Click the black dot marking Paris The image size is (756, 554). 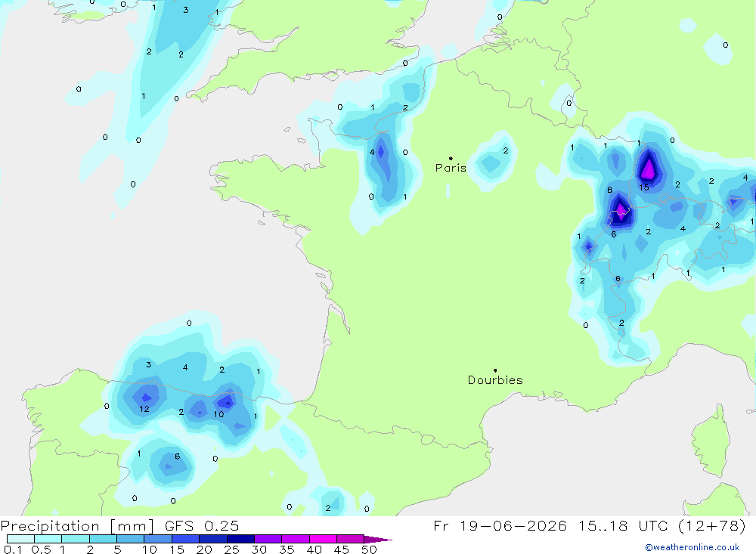click(451, 158)
